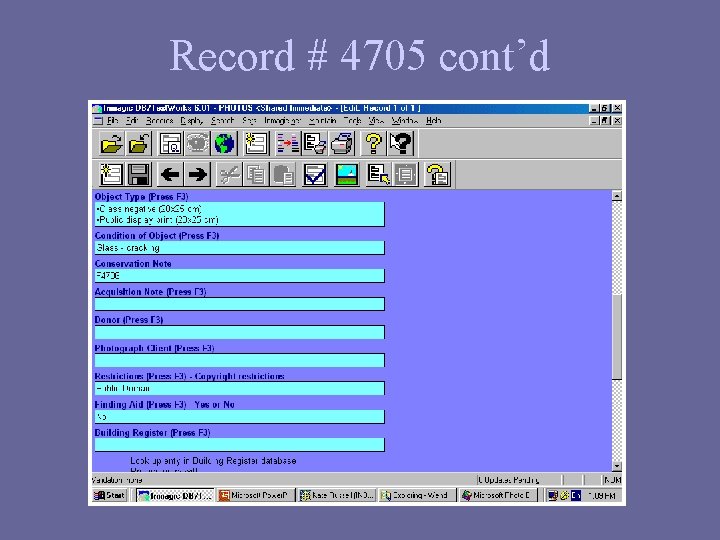Click the Condition of Object field
The width and height of the screenshot is (720, 540).
pyautogui.click(x=239, y=248)
